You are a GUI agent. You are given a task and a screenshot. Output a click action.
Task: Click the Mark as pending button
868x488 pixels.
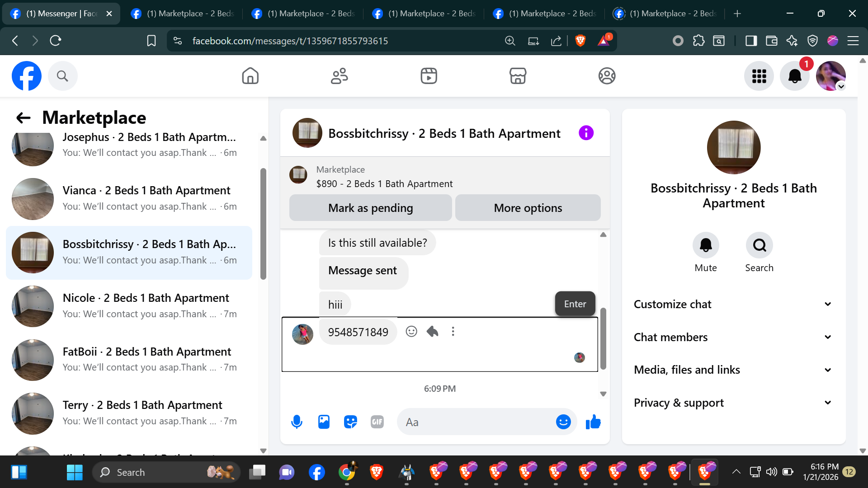(x=370, y=208)
